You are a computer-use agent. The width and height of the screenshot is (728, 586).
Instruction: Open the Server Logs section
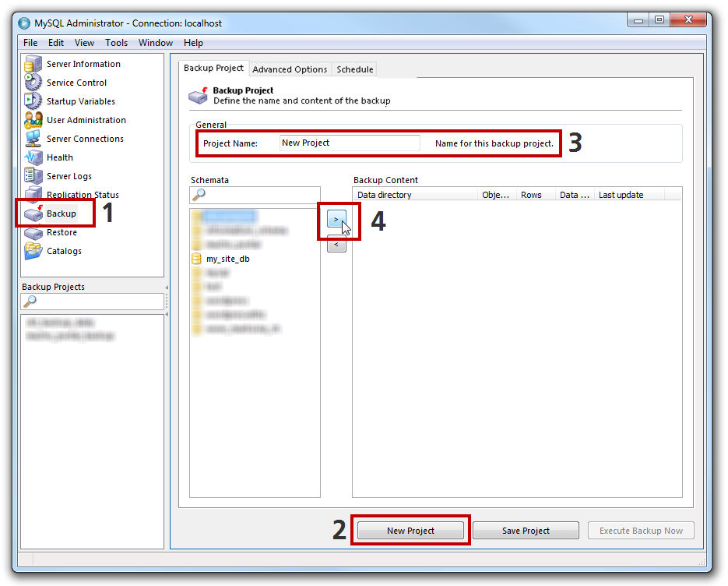point(69,176)
